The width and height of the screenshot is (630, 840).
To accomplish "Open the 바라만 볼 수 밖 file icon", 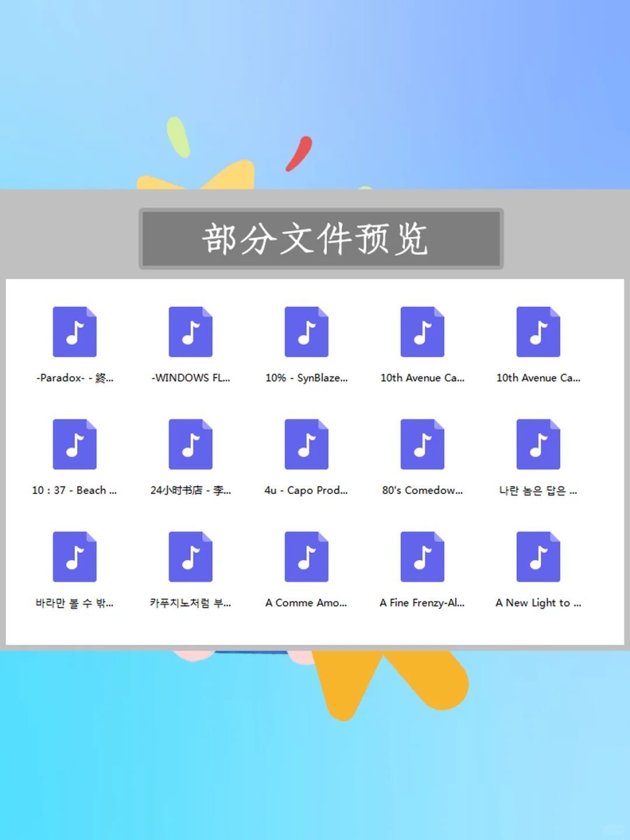I will 74,556.
